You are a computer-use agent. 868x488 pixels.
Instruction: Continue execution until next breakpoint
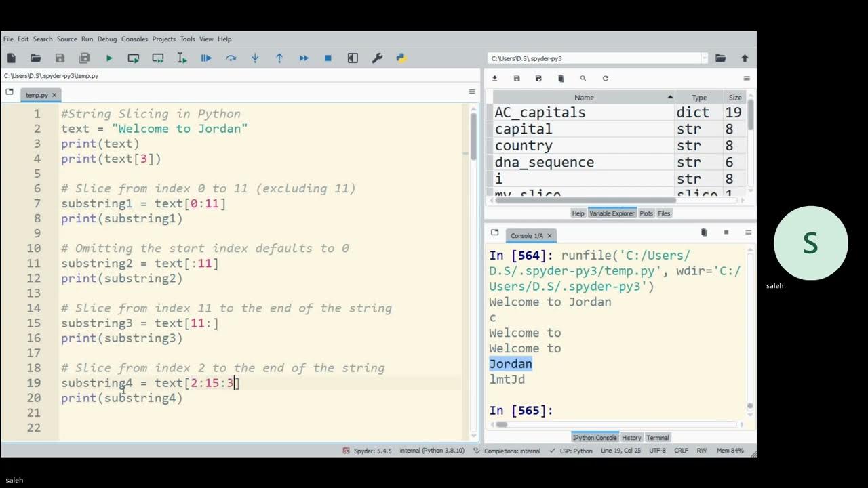pos(304,58)
